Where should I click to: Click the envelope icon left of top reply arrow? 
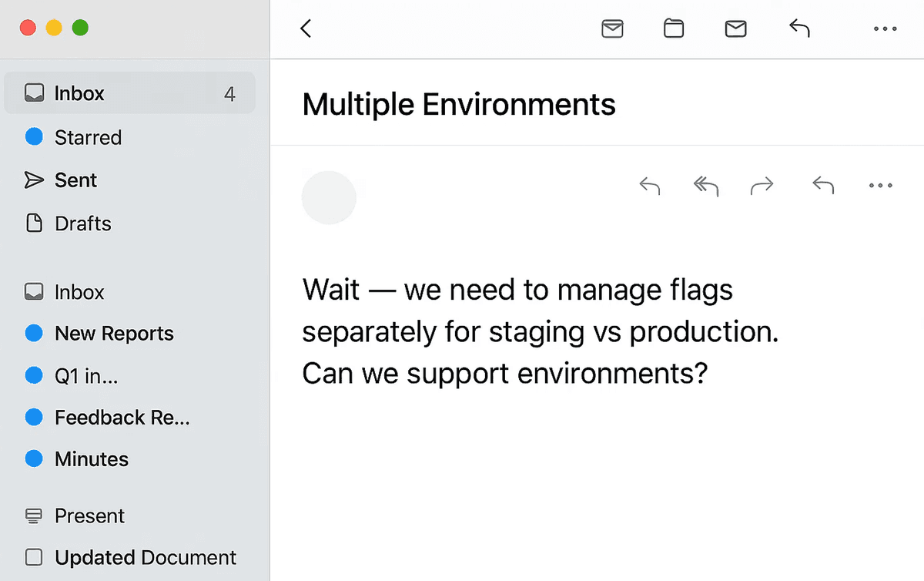pos(736,29)
